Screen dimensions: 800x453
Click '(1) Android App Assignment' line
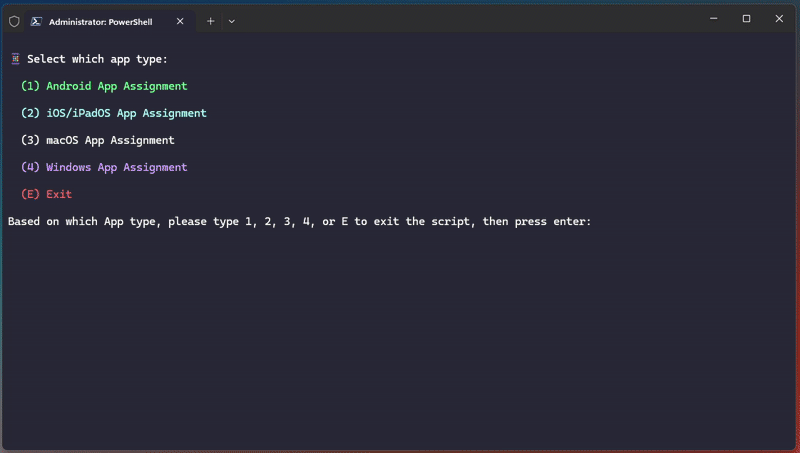point(104,86)
